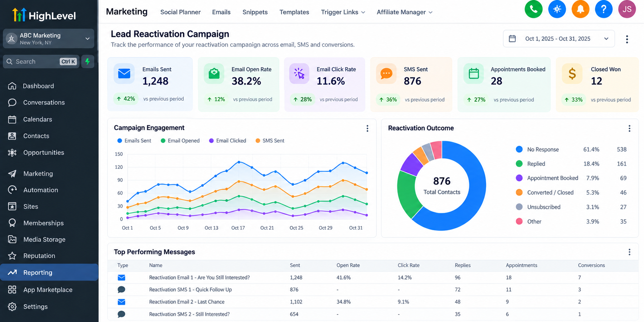Click the green lightning quick actions icon

(87, 61)
